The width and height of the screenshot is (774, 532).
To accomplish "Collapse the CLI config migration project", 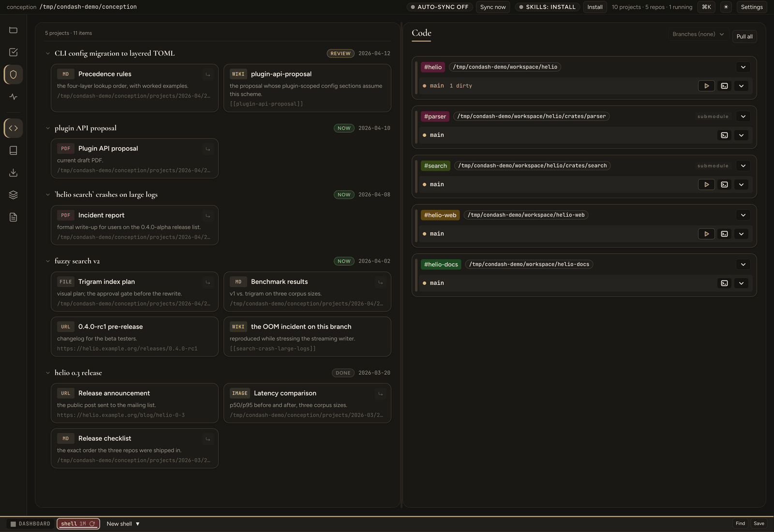I will tap(47, 53).
